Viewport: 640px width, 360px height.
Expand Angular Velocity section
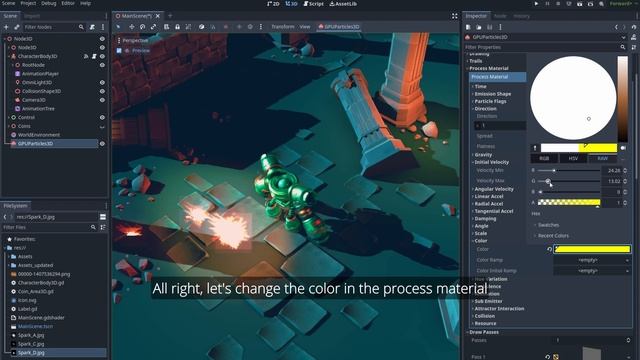pyautogui.click(x=493, y=189)
